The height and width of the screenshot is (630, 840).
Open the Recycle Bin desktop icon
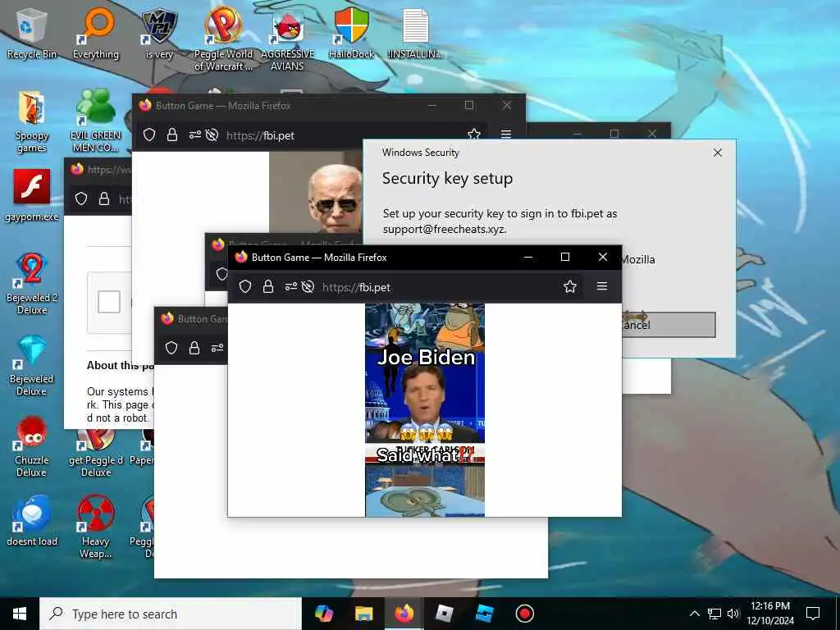tap(32, 32)
